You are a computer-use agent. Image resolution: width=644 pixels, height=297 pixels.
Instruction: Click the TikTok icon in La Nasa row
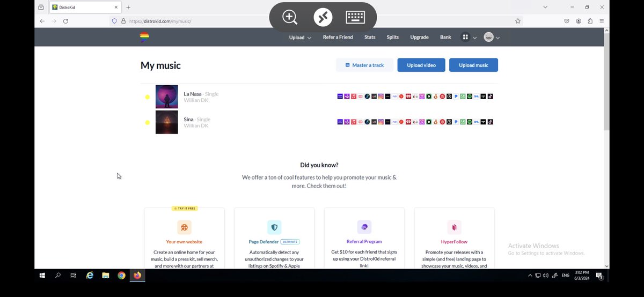tap(491, 96)
